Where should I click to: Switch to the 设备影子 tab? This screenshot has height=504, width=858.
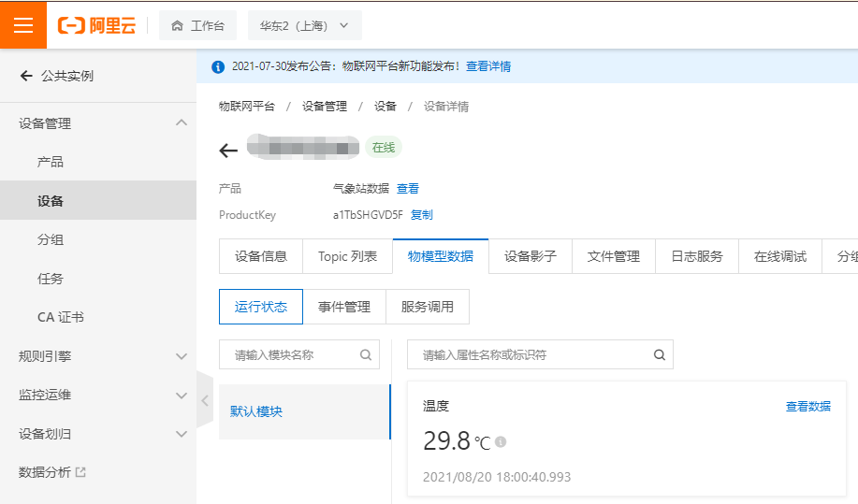coord(531,256)
